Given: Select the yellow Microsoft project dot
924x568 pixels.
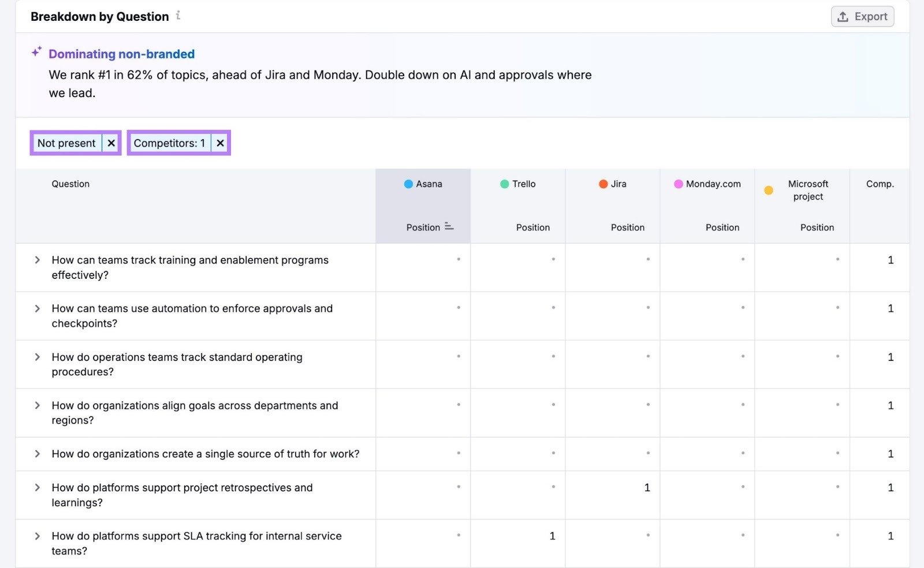Looking at the screenshot, I should [769, 190].
